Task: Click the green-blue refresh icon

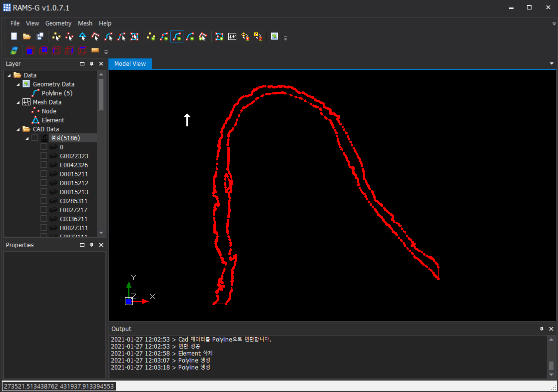Action: click(x=14, y=50)
